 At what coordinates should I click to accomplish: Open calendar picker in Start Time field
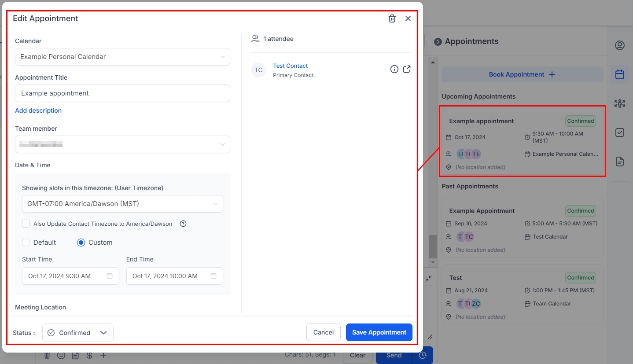coord(110,276)
